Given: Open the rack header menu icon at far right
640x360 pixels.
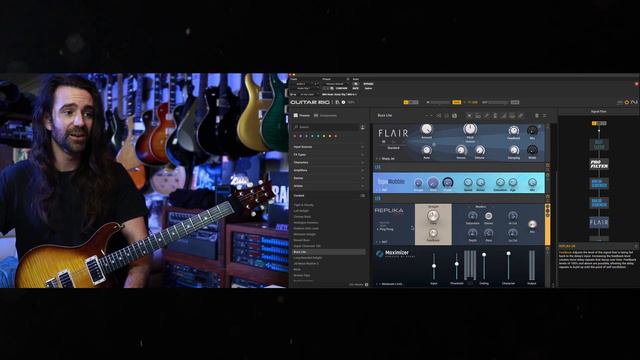Looking at the screenshot, I should pos(544,116).
